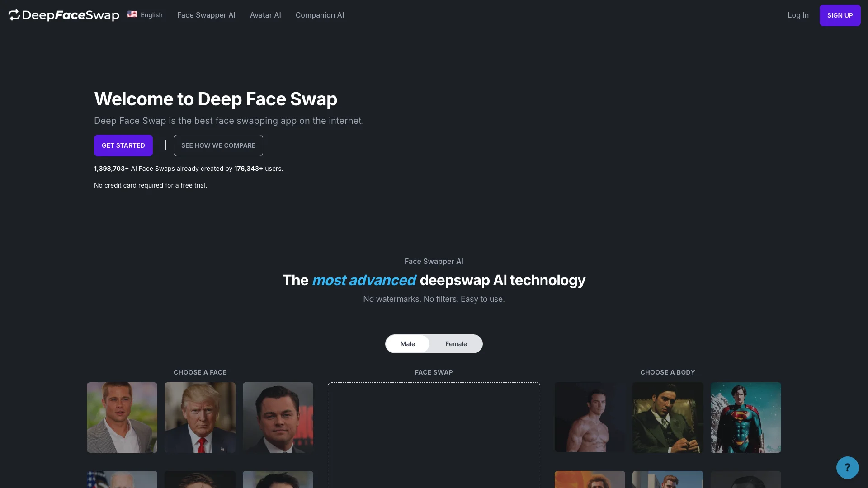Switch language using English flag toggle
868x488 pixels.
(144, 15)
